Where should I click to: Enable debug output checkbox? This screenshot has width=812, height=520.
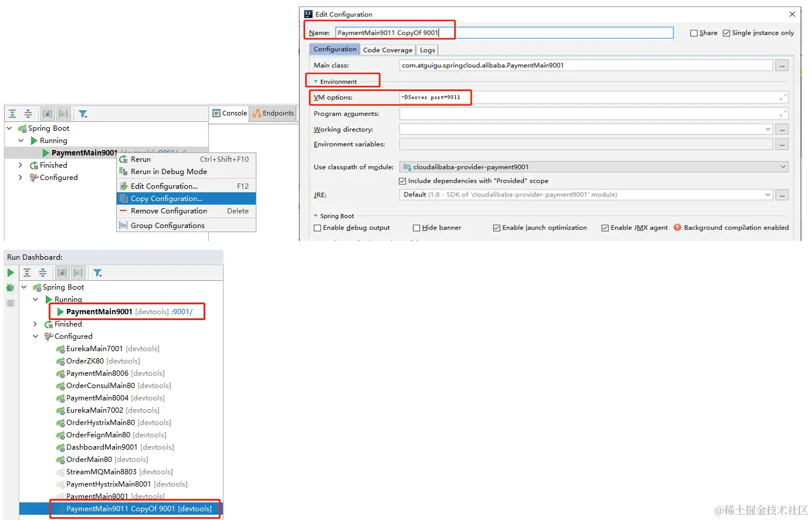pos(317,228)
